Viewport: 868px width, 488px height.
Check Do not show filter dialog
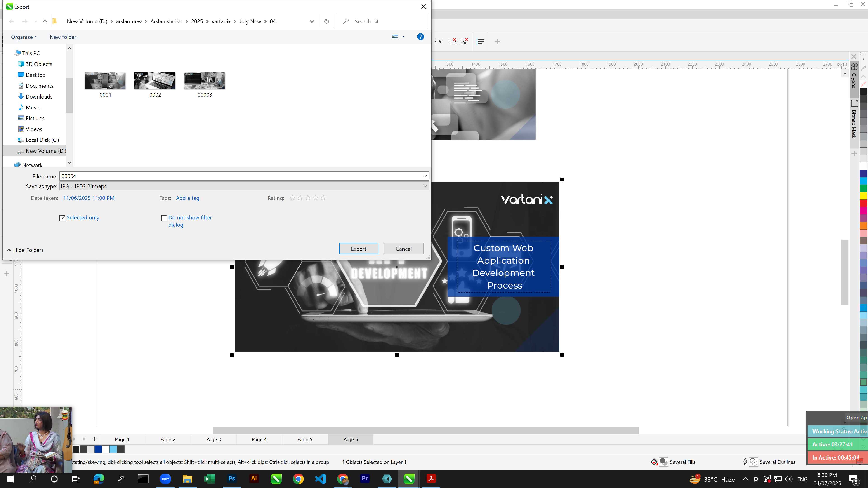tap(164, 218)
